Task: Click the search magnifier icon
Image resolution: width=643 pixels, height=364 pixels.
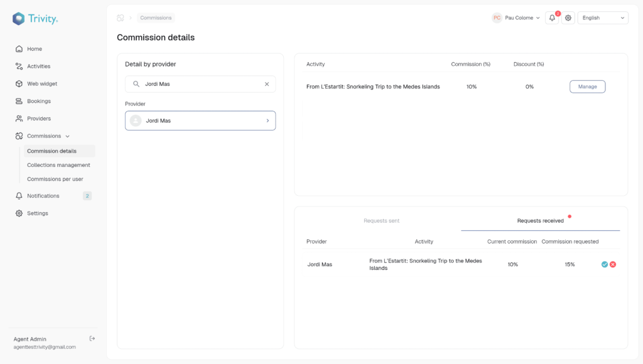Action: (x=136, y=84)
